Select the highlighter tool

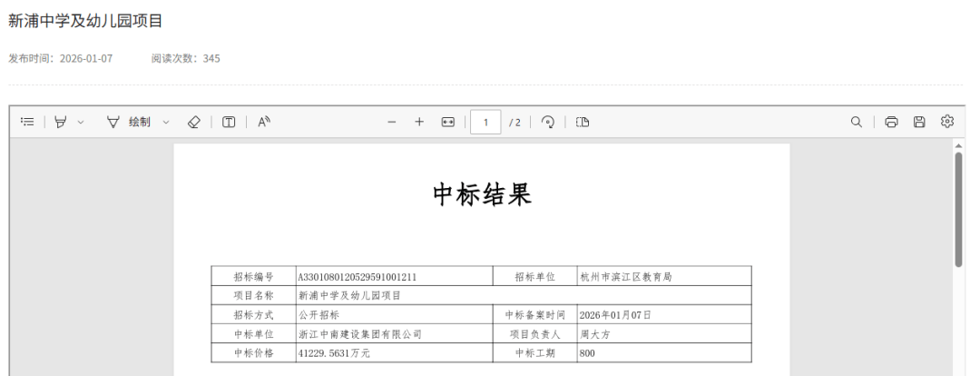click(61, 122)
